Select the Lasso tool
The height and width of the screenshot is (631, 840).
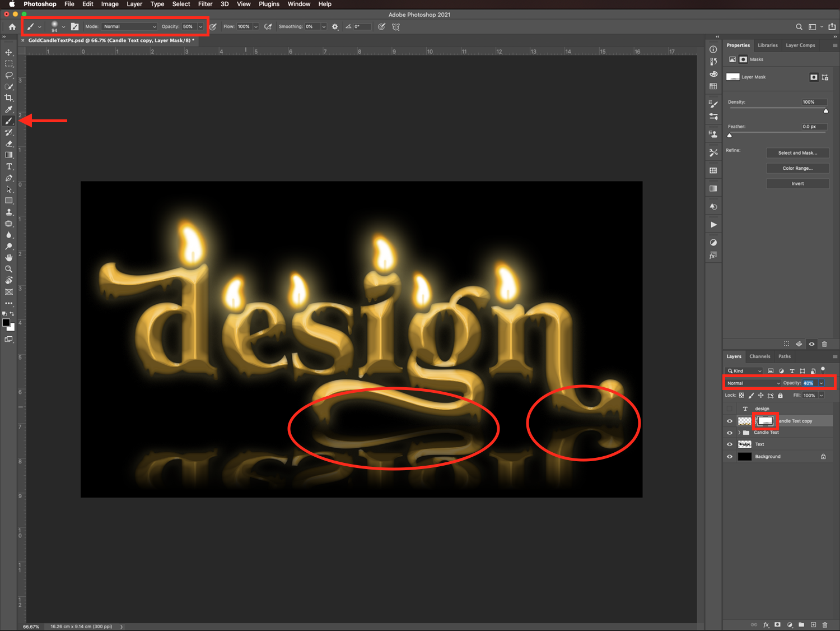(9, 75)
